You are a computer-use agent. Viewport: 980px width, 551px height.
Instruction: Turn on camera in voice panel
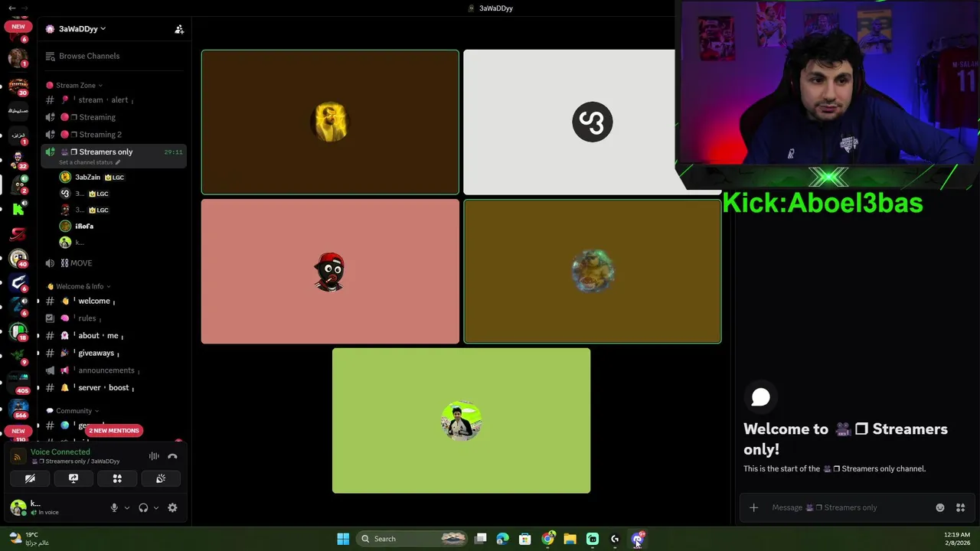(x=30, y=478)
